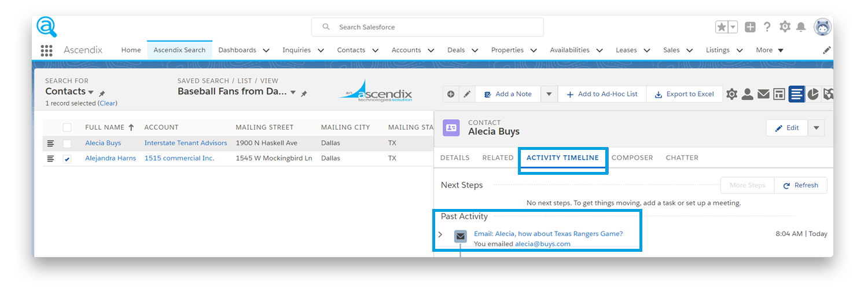Open Alejandra Harns contact link
Viewport: 868px width, 301px height.
click(111, 158)
